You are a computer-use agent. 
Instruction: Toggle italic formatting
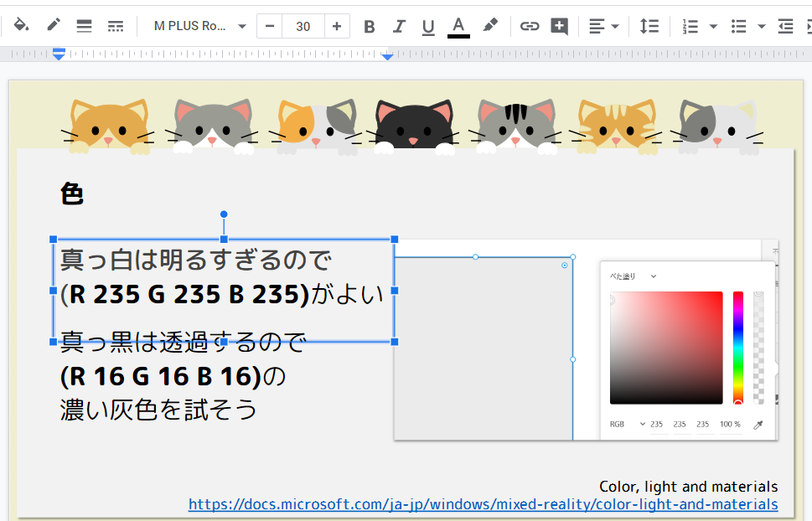tap(398, 27)
